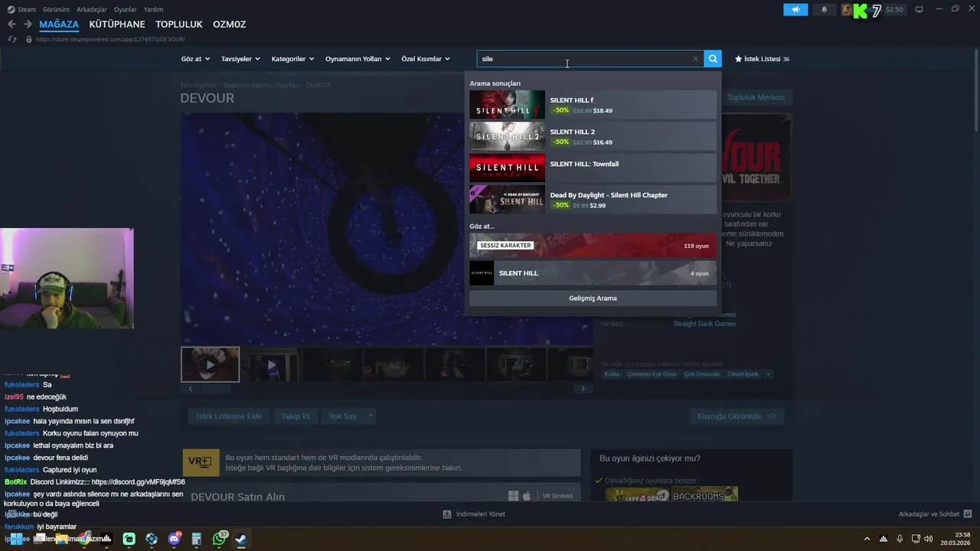Open the Oyunlar menu
This screenshot has width=980, height=551.
[x=126, y=9]
